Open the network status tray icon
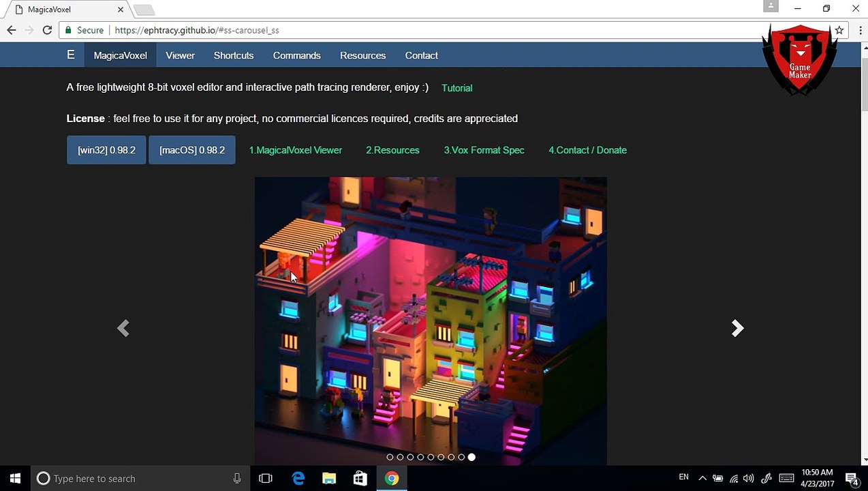The image size is (868, 491). click(734, 478)
